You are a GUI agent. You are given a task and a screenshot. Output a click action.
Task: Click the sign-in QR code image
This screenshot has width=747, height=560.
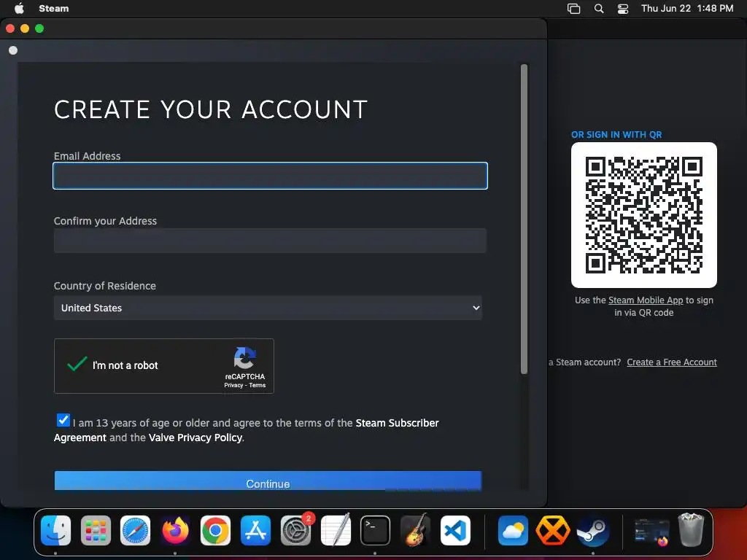[x=644, y=215]
